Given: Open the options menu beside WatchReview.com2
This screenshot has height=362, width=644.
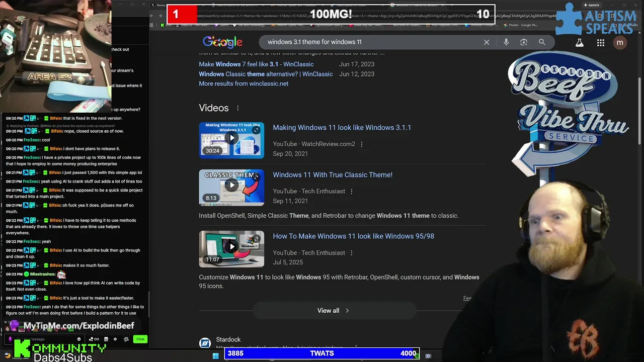Looking at the screenshot, I should [361, 144].
